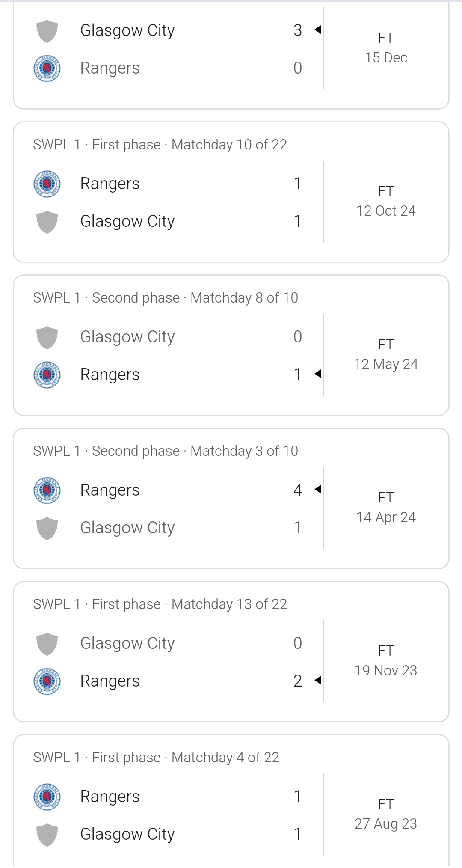462x868 pixels.
Task: Click the Rangers crest in the 15 Dec match
Action: pos(47,68)
